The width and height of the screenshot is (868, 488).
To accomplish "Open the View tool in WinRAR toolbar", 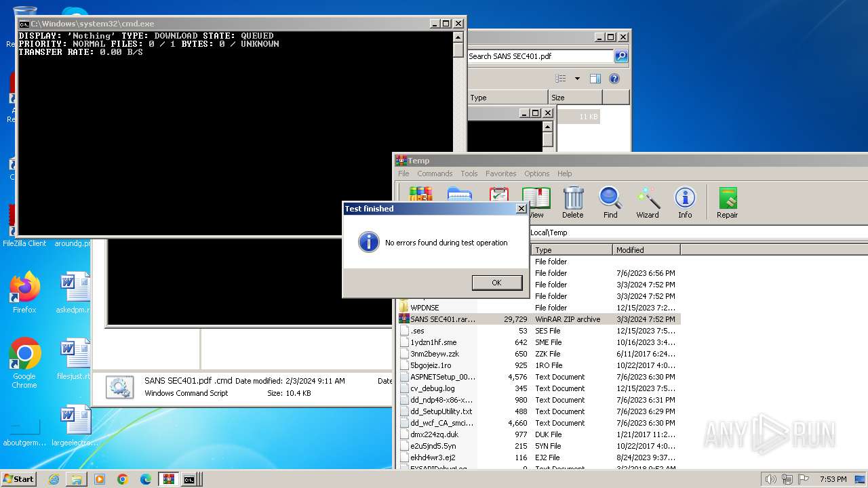I will [x=536, y=203].
